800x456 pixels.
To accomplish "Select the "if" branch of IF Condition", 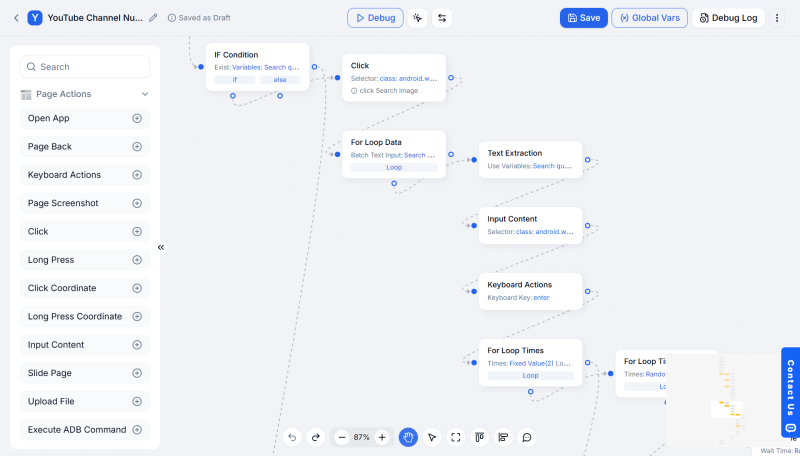I will pos(235,80).
